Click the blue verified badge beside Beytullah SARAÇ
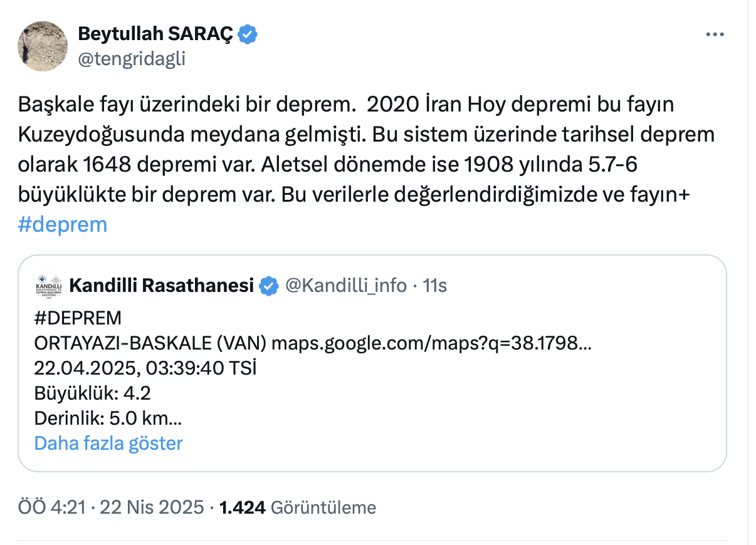 point(248,34)
